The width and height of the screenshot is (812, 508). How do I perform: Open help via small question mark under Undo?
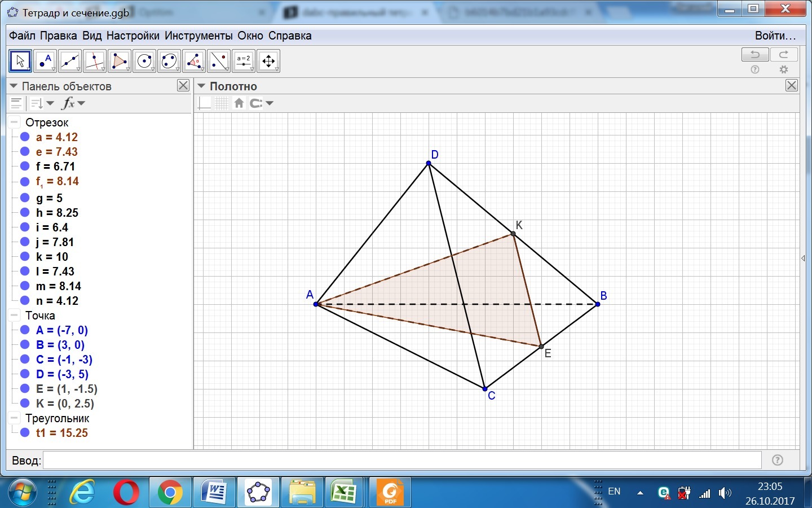[755, 69]
